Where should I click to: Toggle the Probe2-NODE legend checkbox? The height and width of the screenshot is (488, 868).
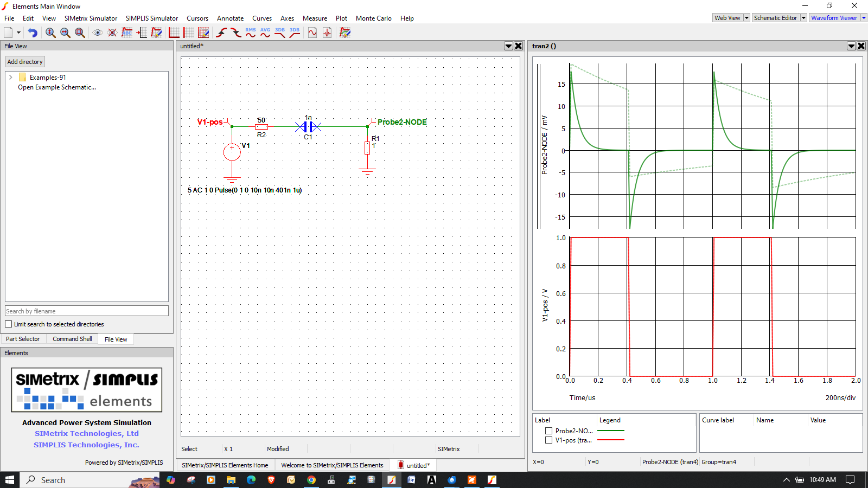point(548,431)
